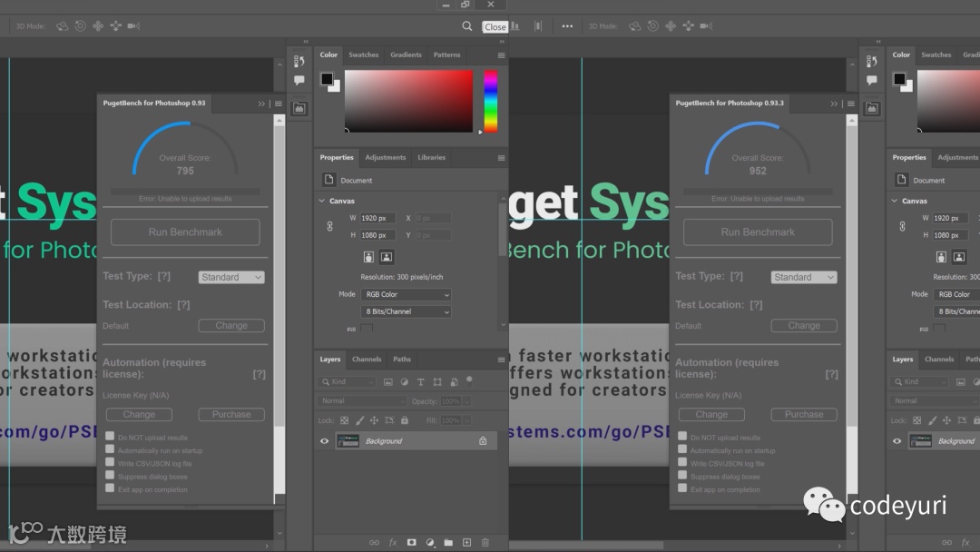Select 3D orbit tool in left window toolbar
Image resolution: width=980 pixels, height=552 pixels.
(x=62, y=26)
